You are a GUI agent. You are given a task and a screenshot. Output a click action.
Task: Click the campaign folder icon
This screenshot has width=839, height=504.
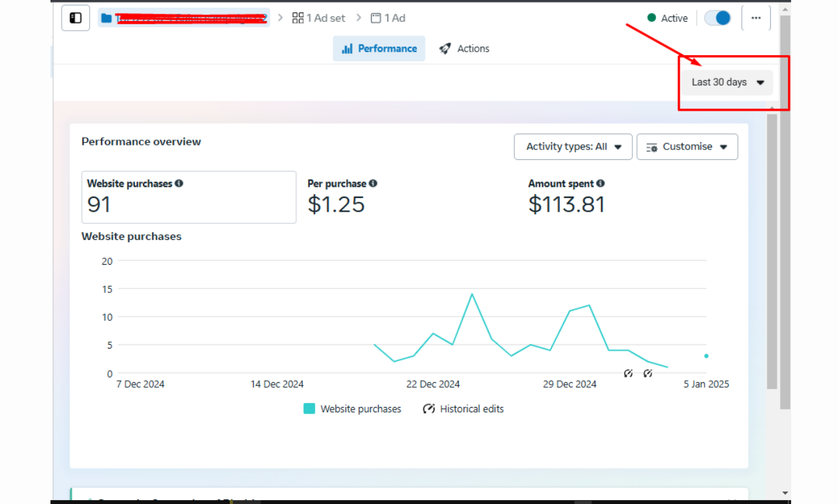click(107, 18)
